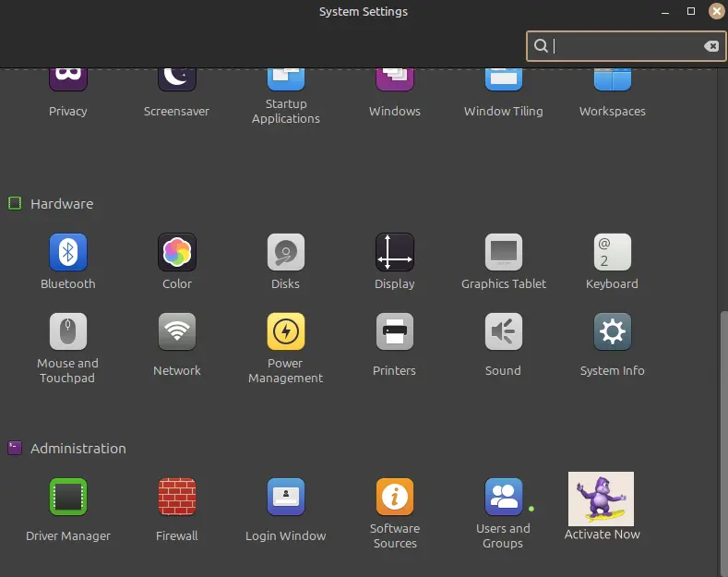Open Graphics Tablet settings
The image size is (728, 577).
(x=503, y=252)
